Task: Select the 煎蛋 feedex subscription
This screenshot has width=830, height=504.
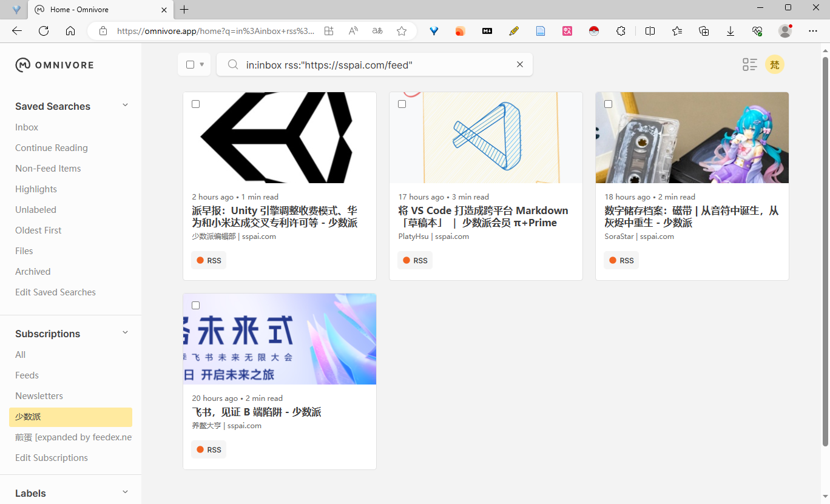Action: [73, 437]
